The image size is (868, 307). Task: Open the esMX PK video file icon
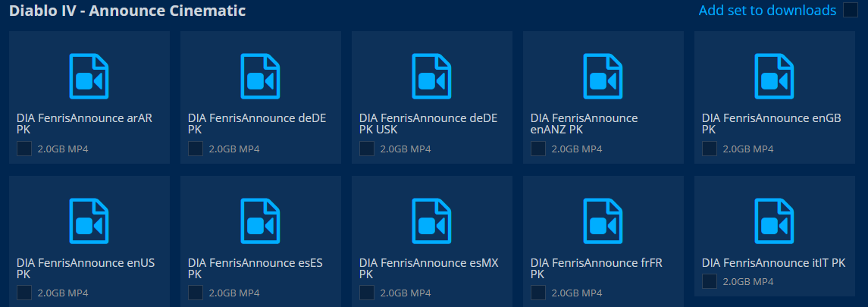[432, 221]
